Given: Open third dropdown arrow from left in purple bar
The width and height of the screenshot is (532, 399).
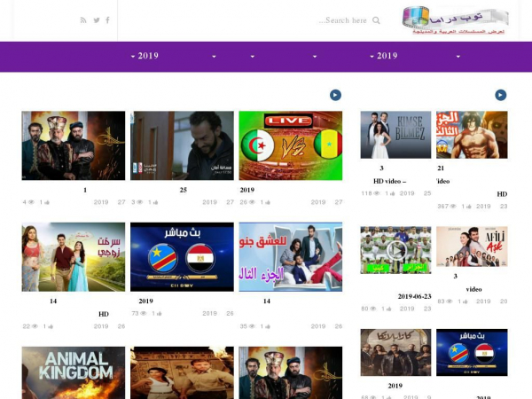Looking at the screenshot, I should point(253,57).
